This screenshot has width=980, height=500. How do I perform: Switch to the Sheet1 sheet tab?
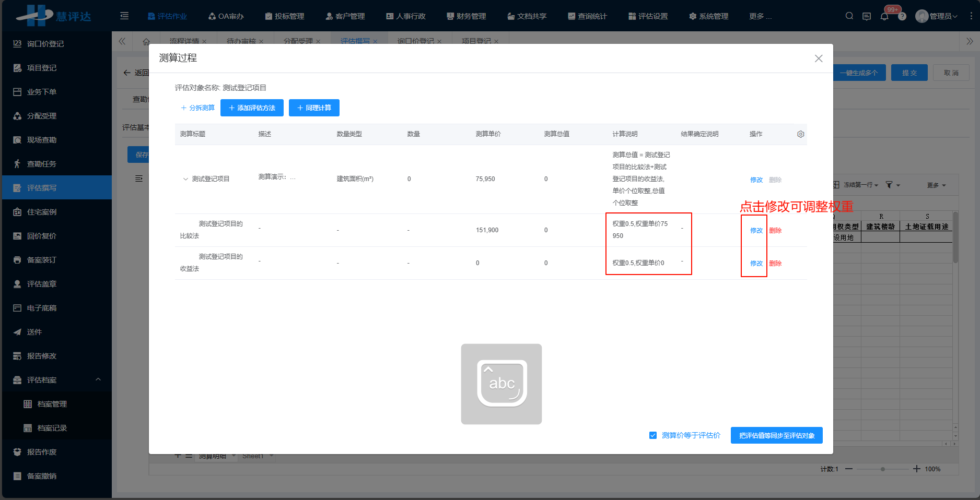point(253,456)
